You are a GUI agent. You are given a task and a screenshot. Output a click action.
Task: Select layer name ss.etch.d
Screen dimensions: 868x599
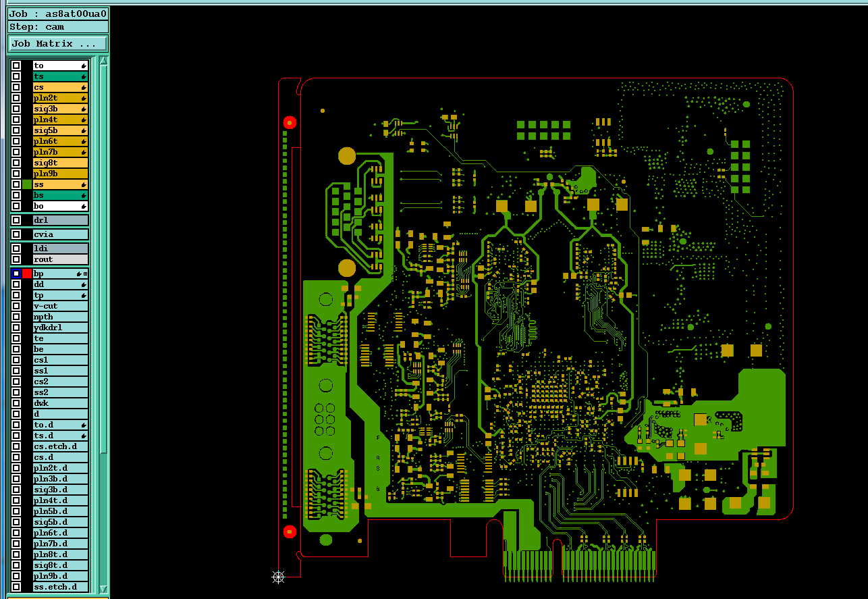click(x=61, y=587)
